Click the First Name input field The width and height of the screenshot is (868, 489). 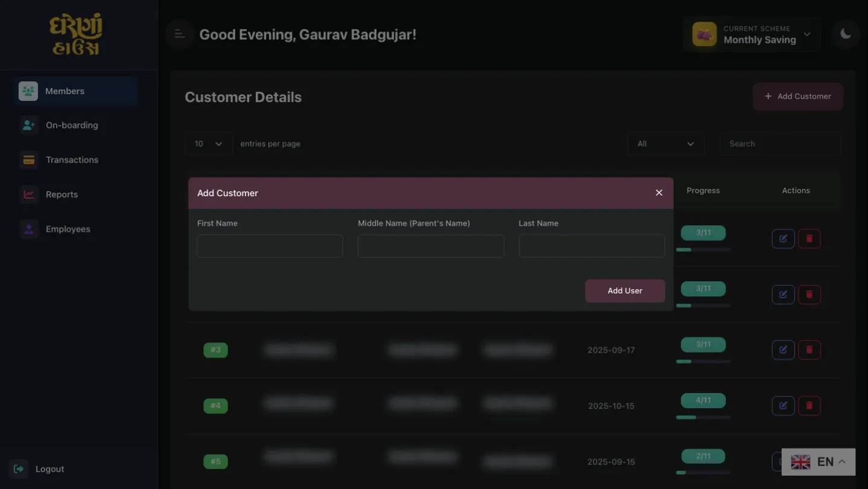[x=270, y=246]
